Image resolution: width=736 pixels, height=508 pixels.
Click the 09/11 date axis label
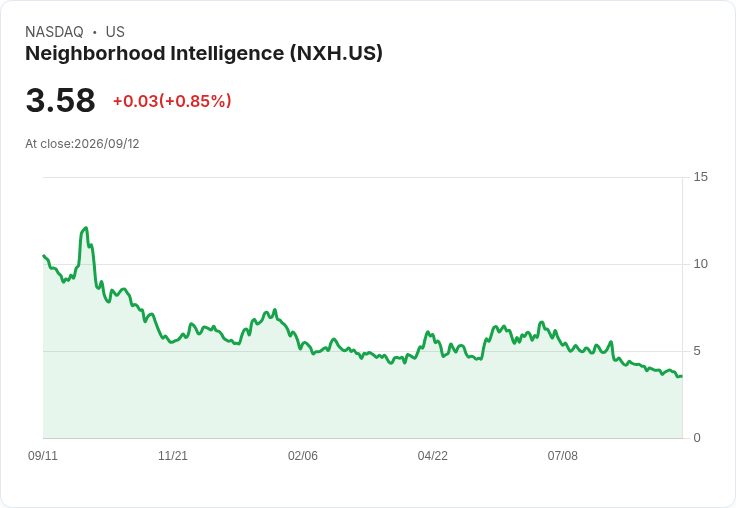[43, 455]
